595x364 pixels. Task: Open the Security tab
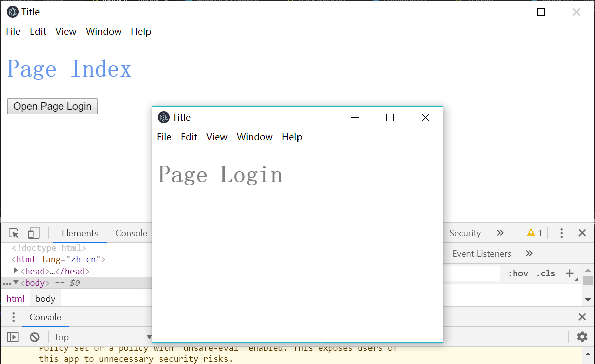[465, 233]
